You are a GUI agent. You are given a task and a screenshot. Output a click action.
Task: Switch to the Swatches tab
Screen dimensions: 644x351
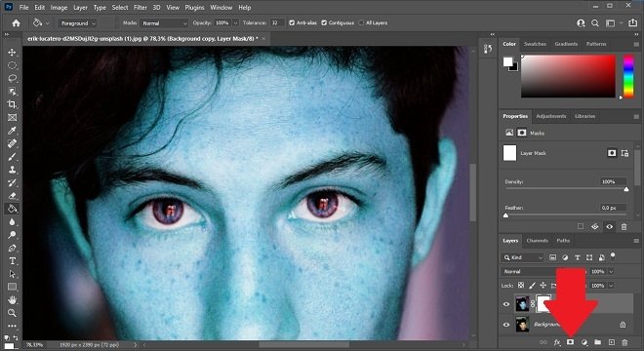coord(535,44)
